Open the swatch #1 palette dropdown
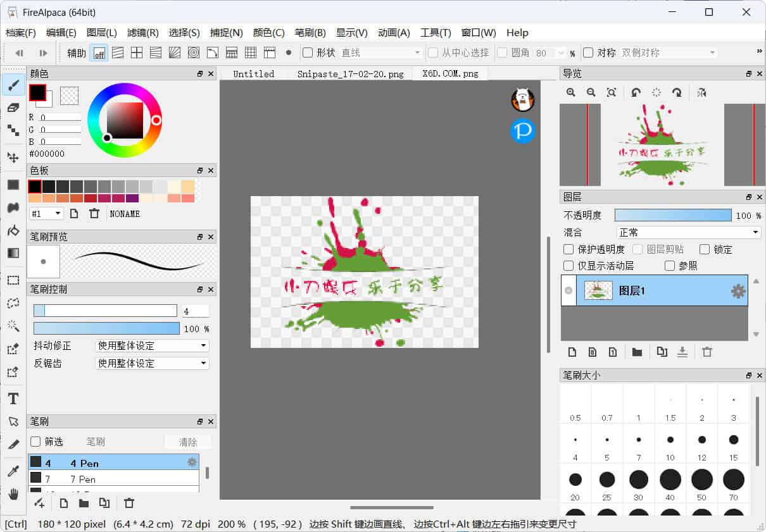The width and height of the screenshot is (766, 532). tap(46, 213)
